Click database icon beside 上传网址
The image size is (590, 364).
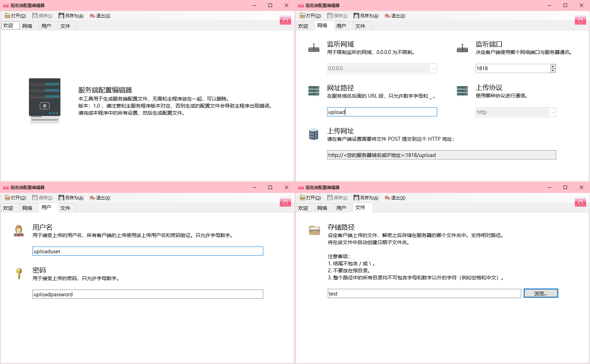pyautogui.click(x=314, y=134)
